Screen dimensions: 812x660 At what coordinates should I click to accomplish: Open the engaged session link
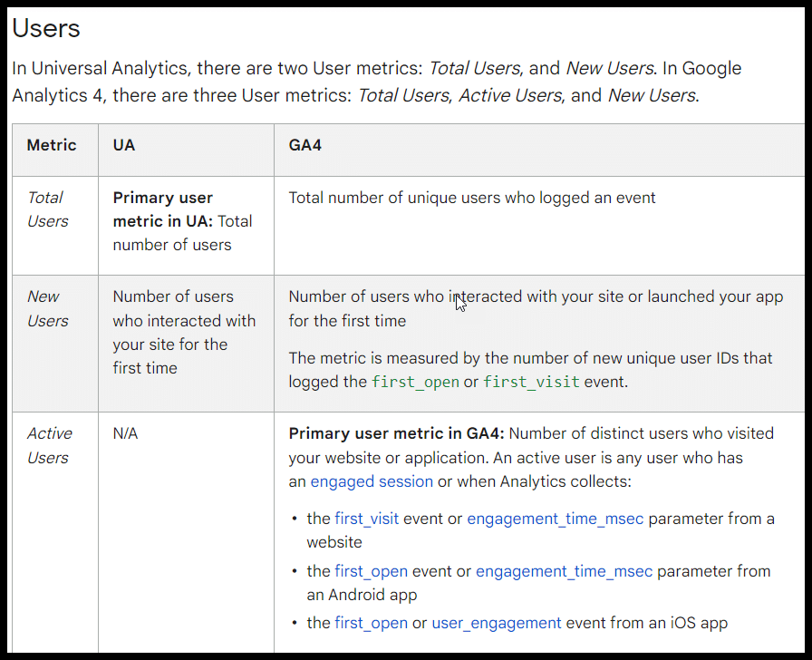pos(372,481)
